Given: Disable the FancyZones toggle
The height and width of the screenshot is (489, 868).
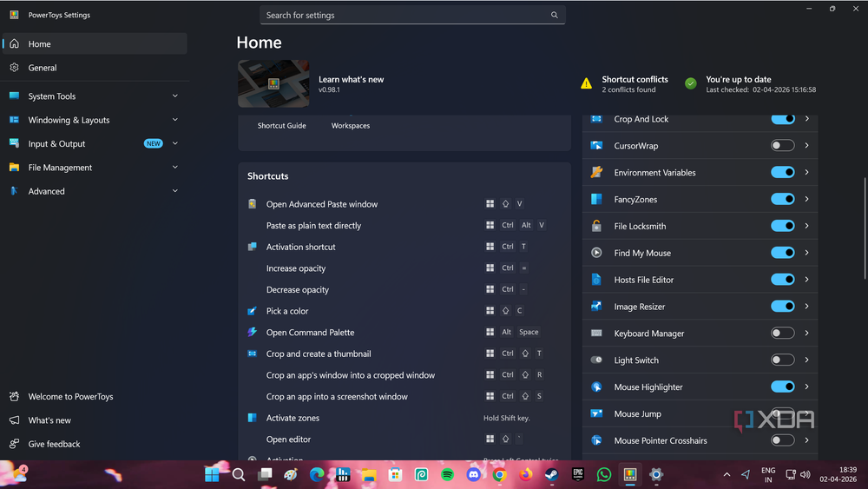Looking at the screenshot, I should 783,200.
